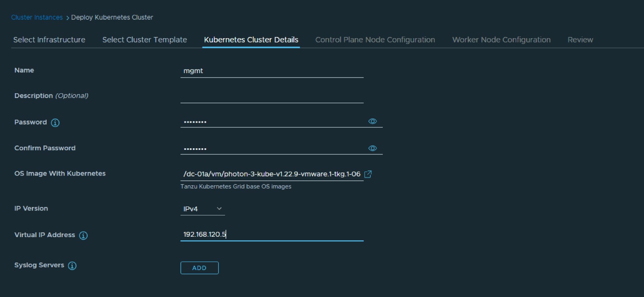The width and height of the screenshot is (644, 297).
Task: Focus the Password input field
Action: pyautogui.click(x=273, y=121)
